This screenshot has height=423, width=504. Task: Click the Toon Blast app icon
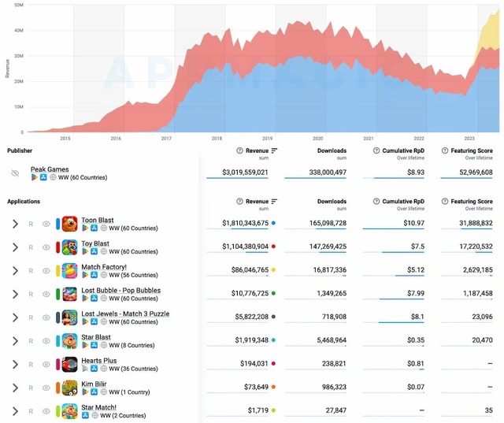(x=69, y=224)
